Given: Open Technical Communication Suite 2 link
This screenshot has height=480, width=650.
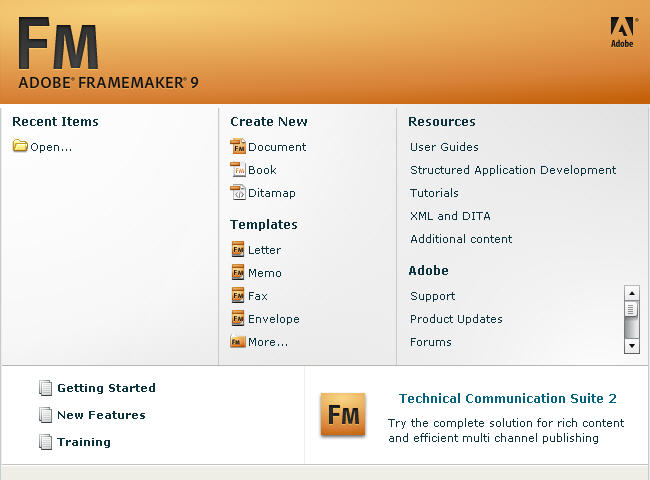Looking at the screenshot, I should click(x=507, y=398).
